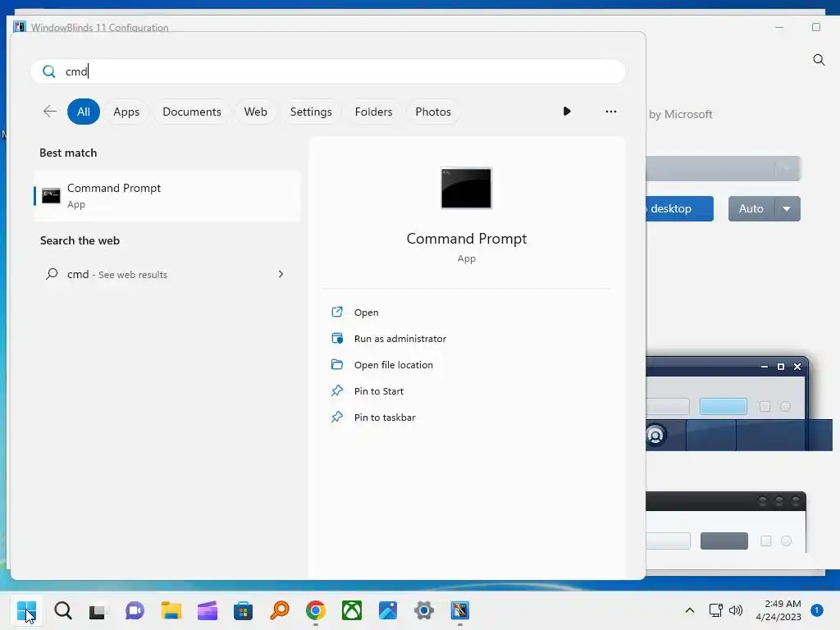
Task: Open File Explorer from taskbar
Action: tap(171, 610)
